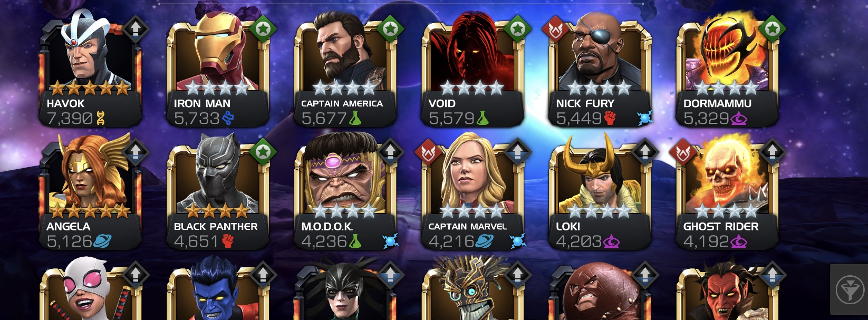868x320 pixels.
Task: Select the Havok champion card
Action: click(x=91, y=71)
